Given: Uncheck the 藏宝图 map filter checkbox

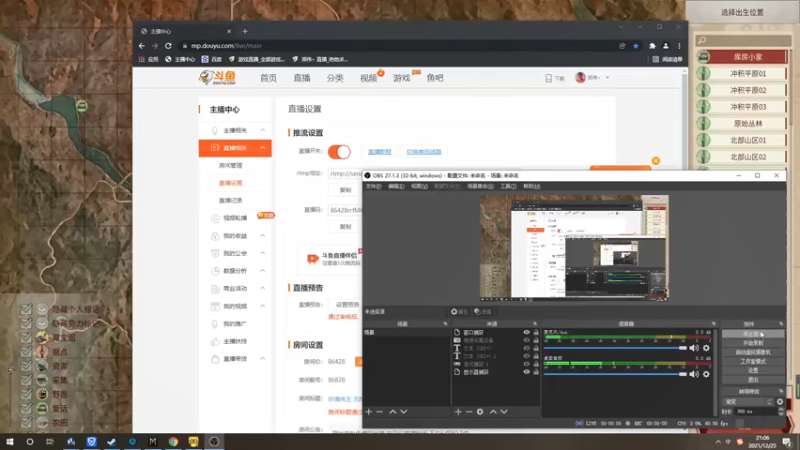Looking at the screenshot, I should [x=26, y=337].
